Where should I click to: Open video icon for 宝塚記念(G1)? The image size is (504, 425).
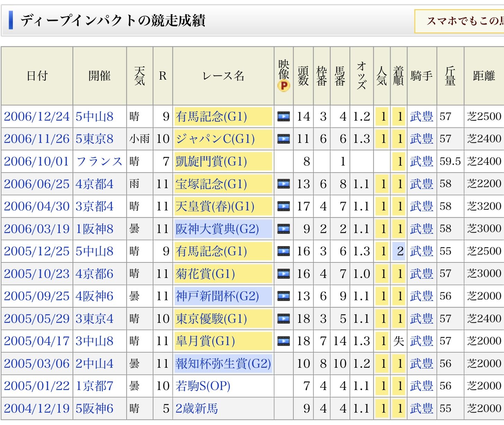coord(283,184)
